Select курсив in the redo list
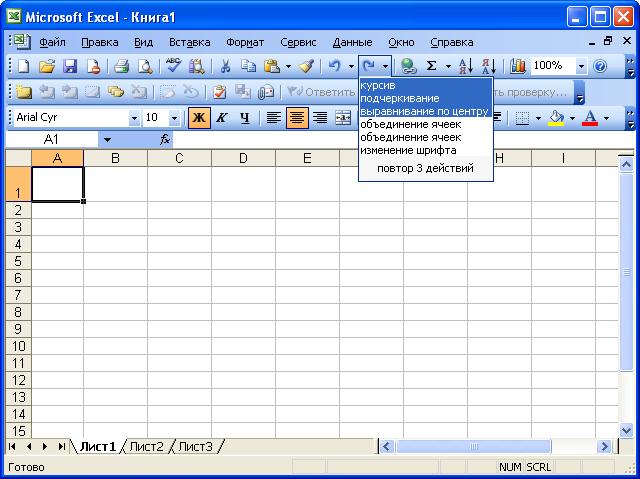640x479 pixels. [426, 86]
